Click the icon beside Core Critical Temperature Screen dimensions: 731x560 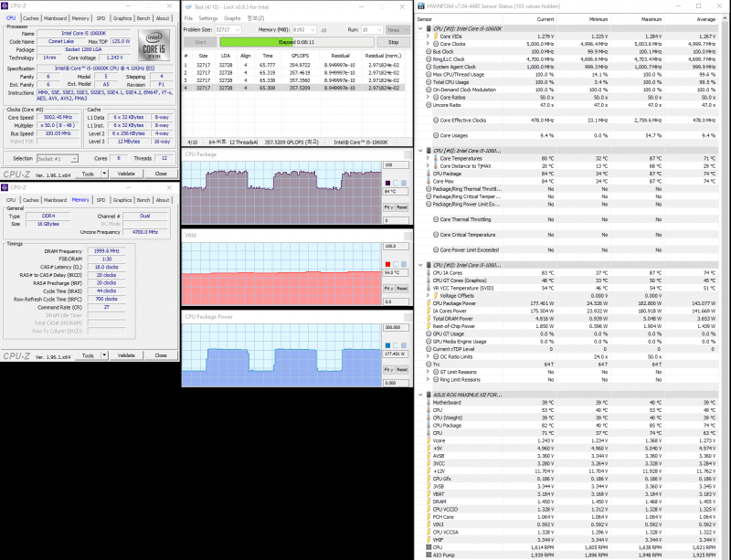pyautogui.click(x=436, y=235)
